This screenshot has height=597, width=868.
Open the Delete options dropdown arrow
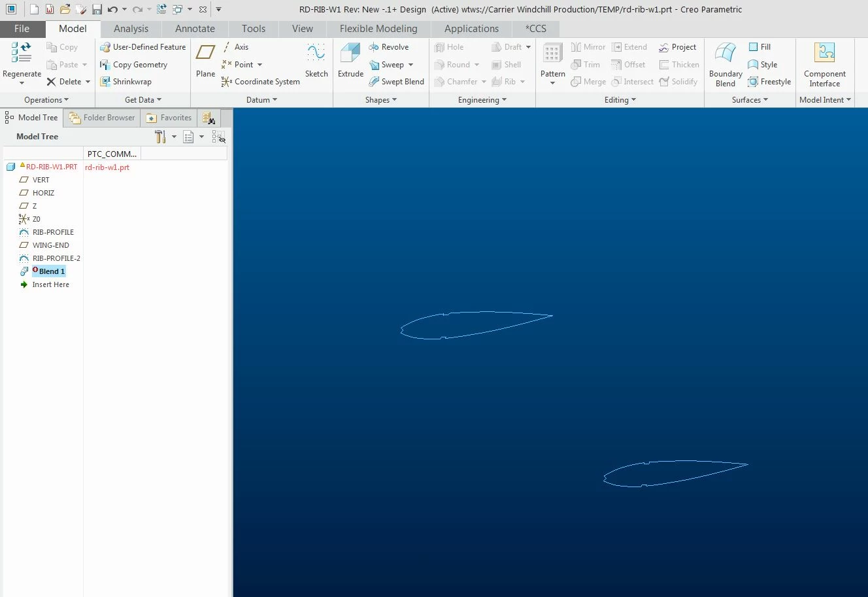(x=88, y=82)
